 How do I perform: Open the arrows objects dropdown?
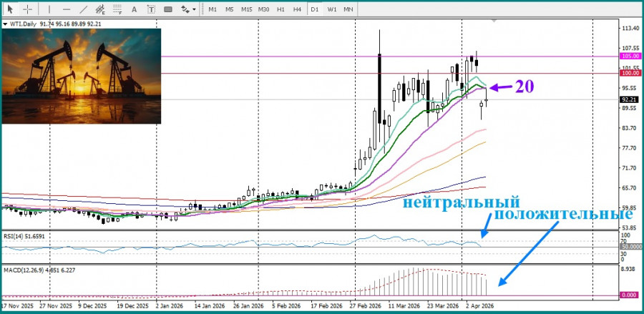click(188, 9)
